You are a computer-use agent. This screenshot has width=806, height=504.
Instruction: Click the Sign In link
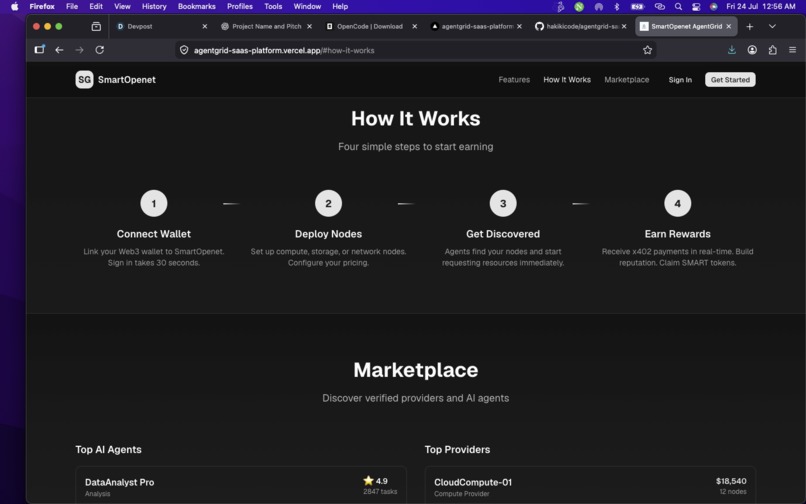(x=680, y=80)
